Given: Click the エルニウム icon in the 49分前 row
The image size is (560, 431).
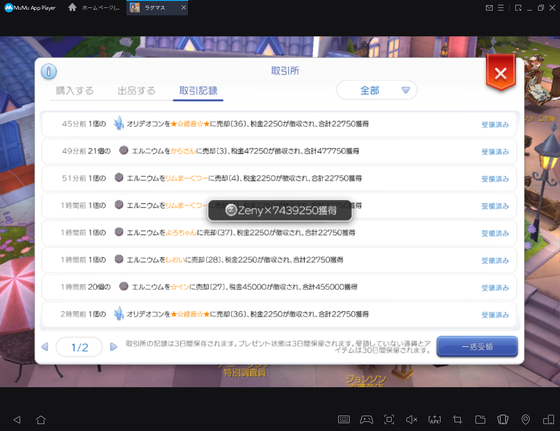Looking at the screenshot, I should point(124,150).
